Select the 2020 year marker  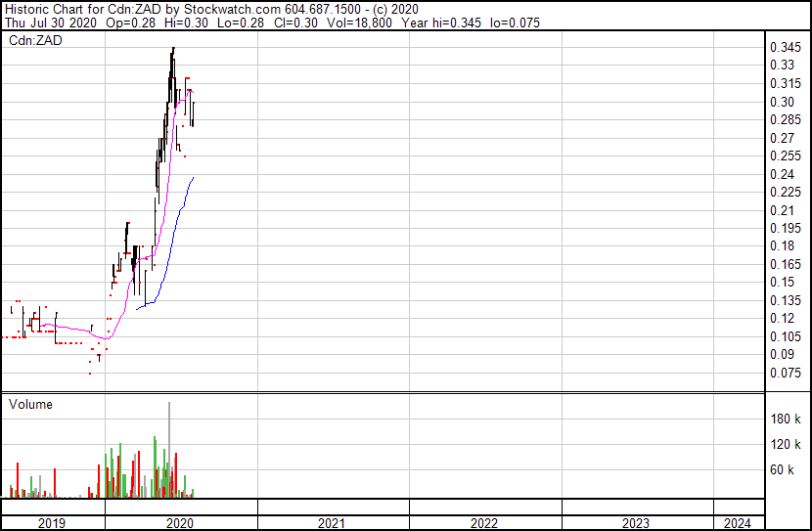tap(181, 523)
